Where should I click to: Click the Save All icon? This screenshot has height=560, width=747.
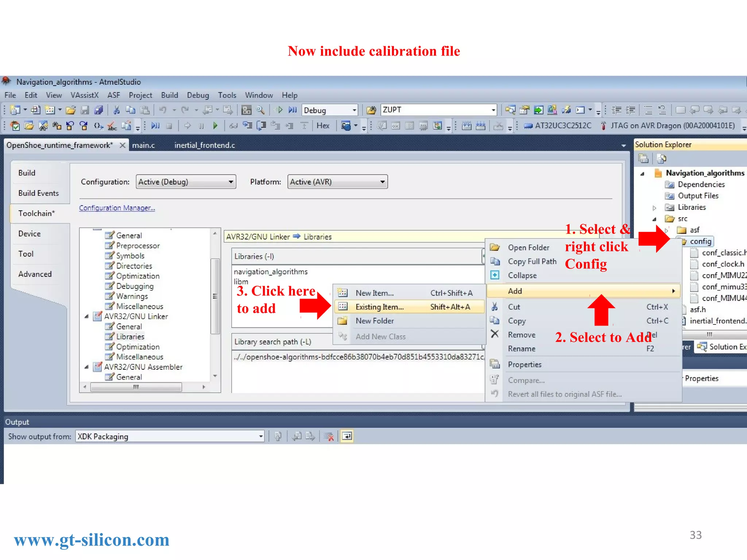click(x=99, y=110)
